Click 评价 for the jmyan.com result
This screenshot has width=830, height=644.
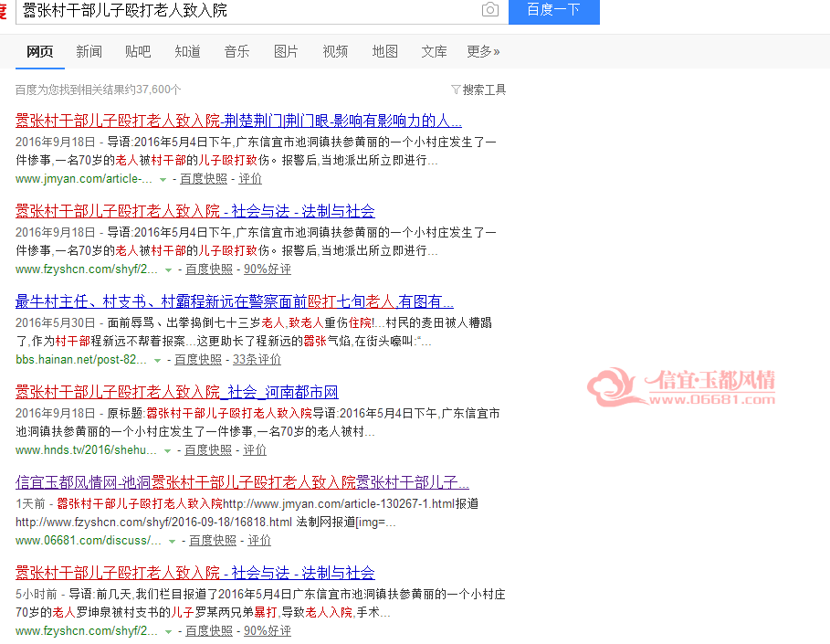click(250, 179)
